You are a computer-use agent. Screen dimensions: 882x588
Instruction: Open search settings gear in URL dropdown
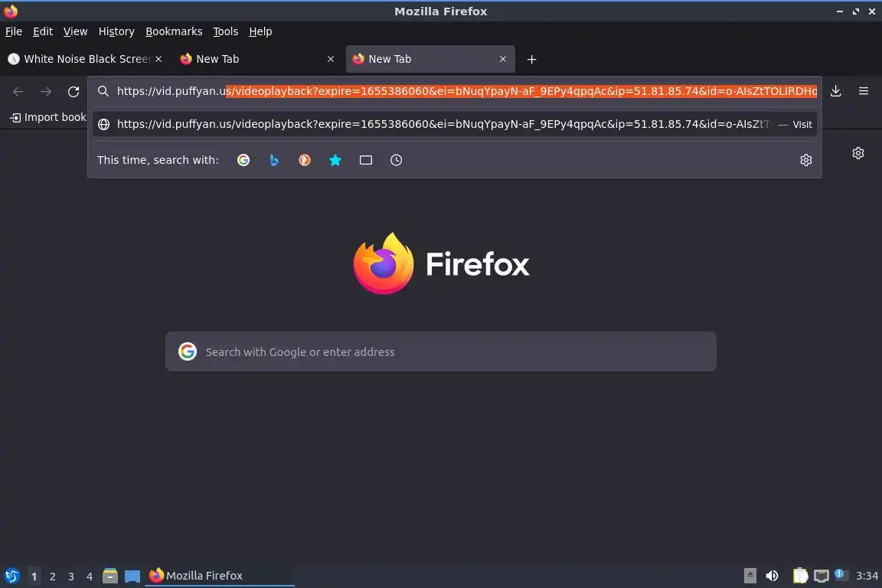(805, 160)
